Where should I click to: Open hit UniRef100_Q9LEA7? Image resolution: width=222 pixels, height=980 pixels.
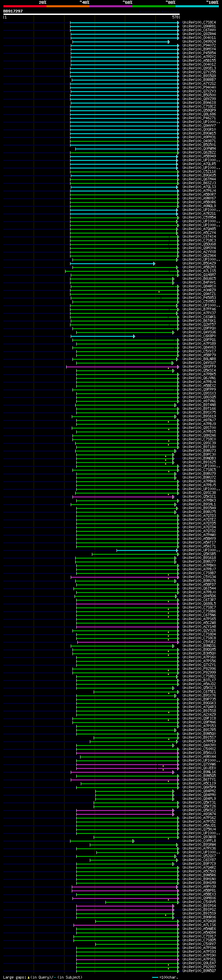[199, 964]
